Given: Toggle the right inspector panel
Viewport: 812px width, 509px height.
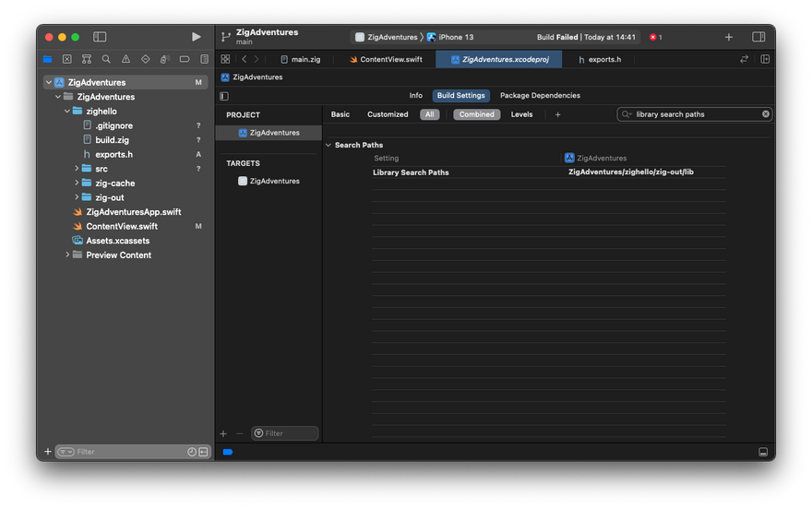Looking at the screenshot, I should coord(758,37).
